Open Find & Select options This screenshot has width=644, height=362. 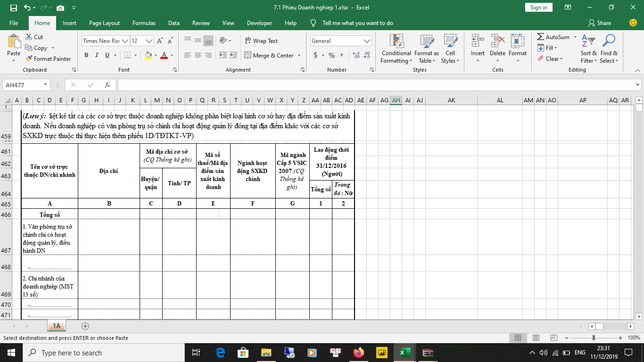pos(609,49)
